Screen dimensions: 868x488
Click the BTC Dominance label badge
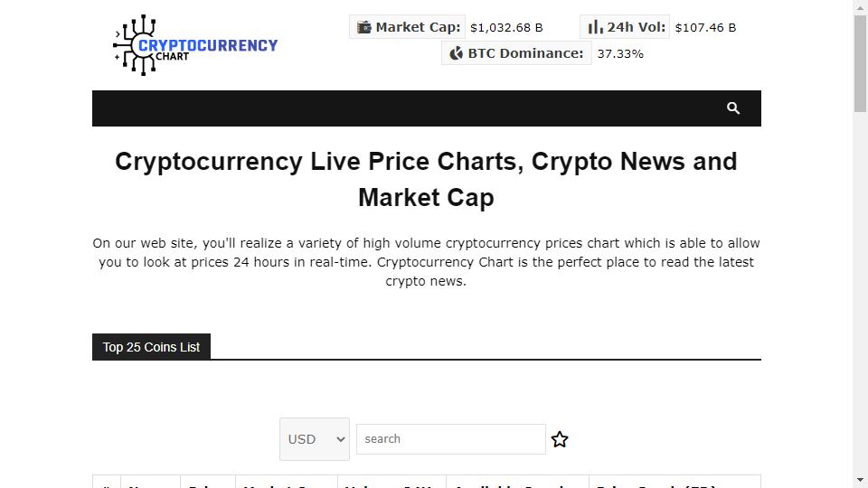tap(516, 53)
